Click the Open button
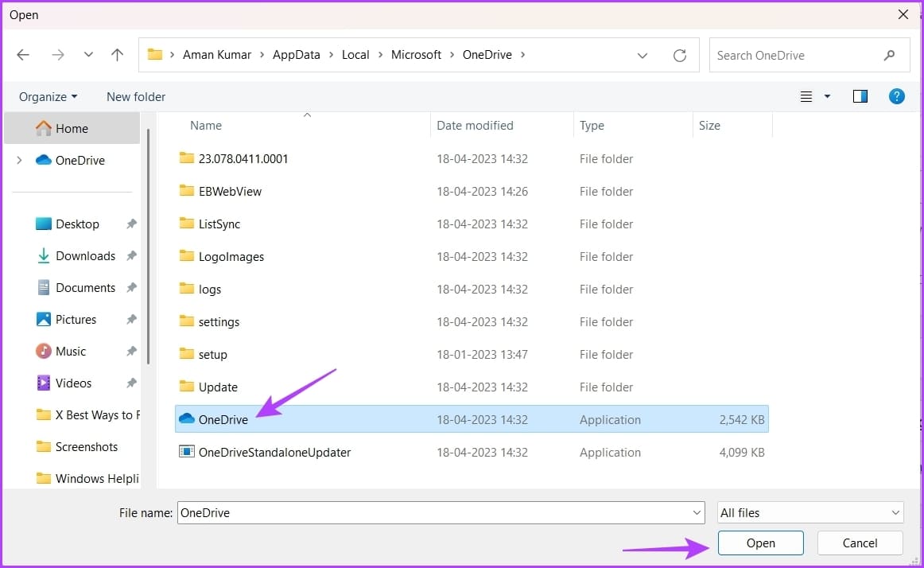This screenshot has width=924, height=568. (x=760, y=543)
